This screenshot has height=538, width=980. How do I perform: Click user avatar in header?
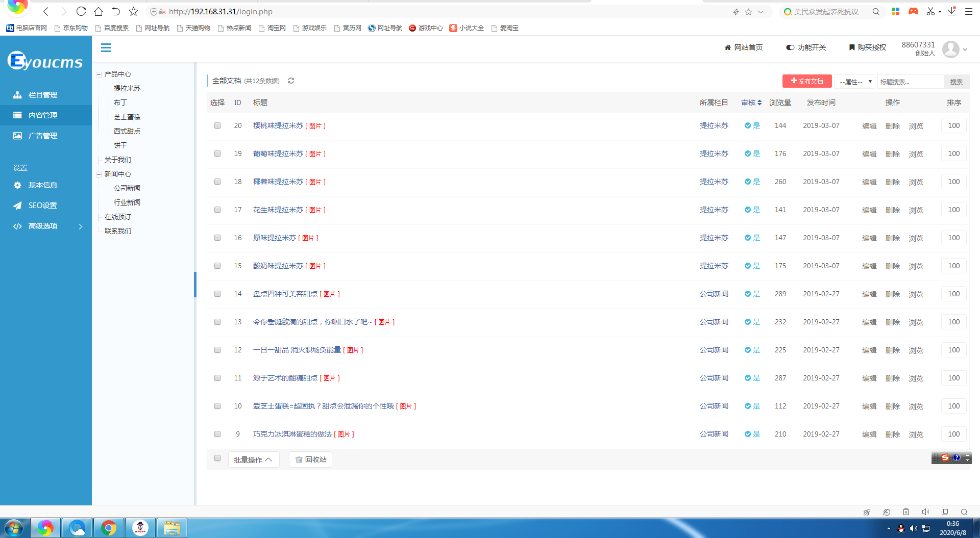tap(950, 49)
